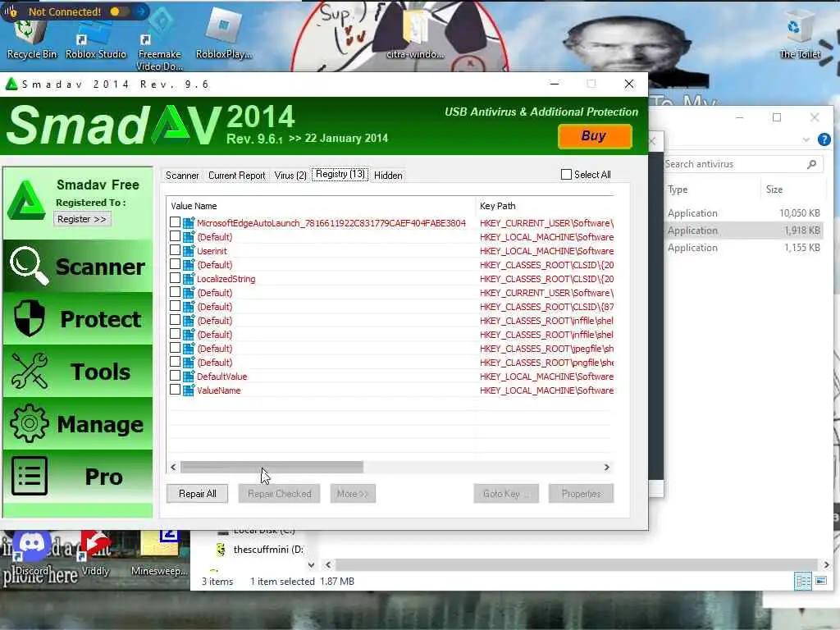840x630 pixels.
Task: Click the Register >> button
Action: 82,218
